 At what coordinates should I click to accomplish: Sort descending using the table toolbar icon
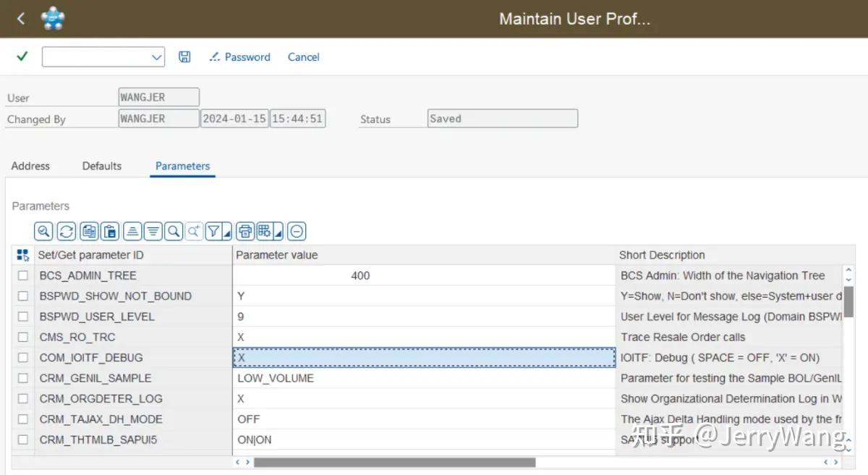(153, 231)
